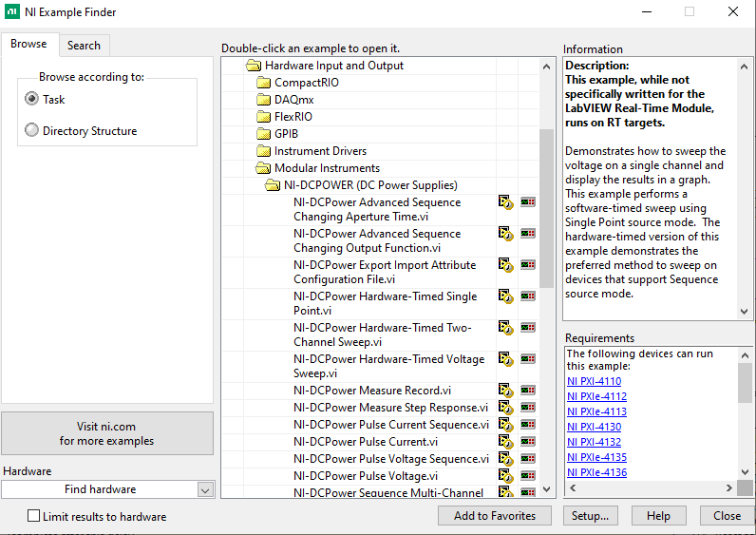Click Requirements horizontal scroll right arrow
The height and width of the screenshot is (535, 756).
729,488
